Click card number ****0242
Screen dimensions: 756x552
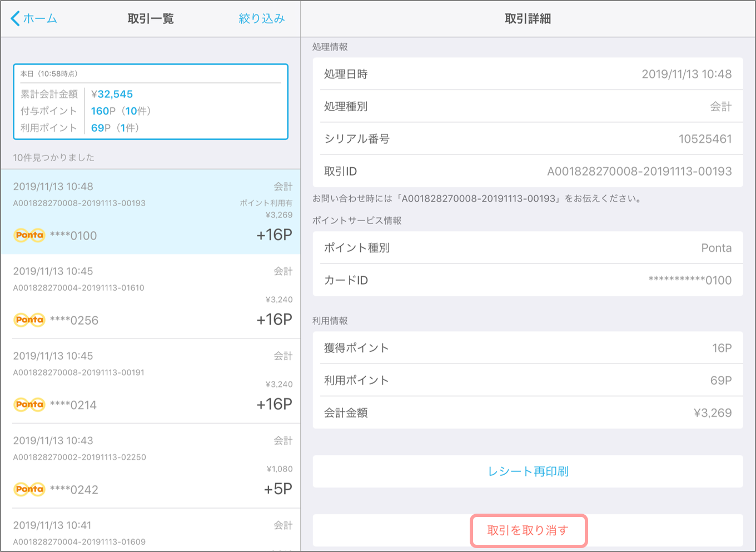click(x=74, y=490)
